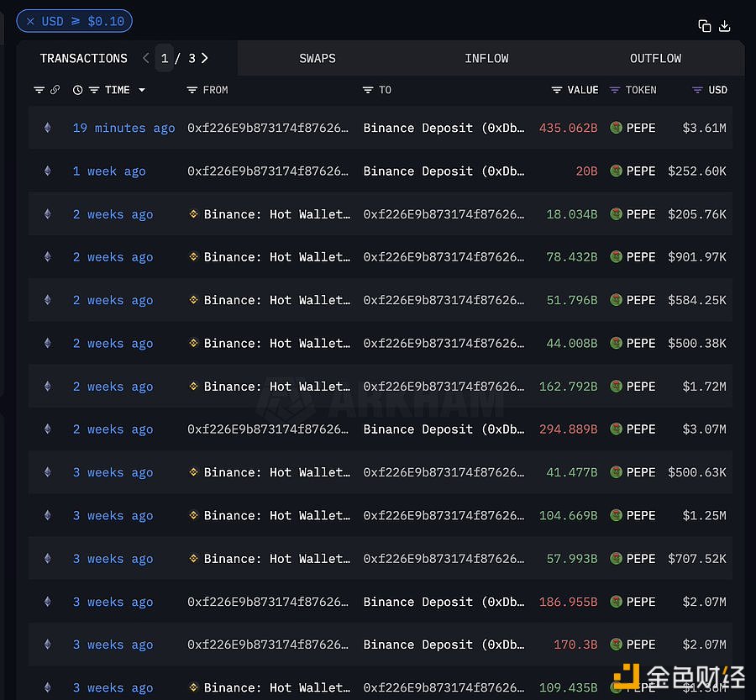The image size is (756, 700).
Task: Open the 19 minutes ago transaction link
Action: 123,128
